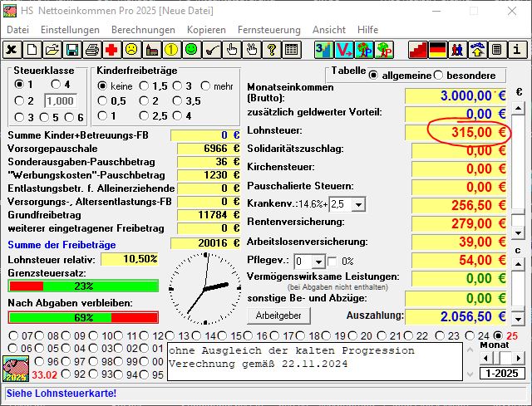Open file with the folder icon
The image size is (532, 406).
(52, 50)
